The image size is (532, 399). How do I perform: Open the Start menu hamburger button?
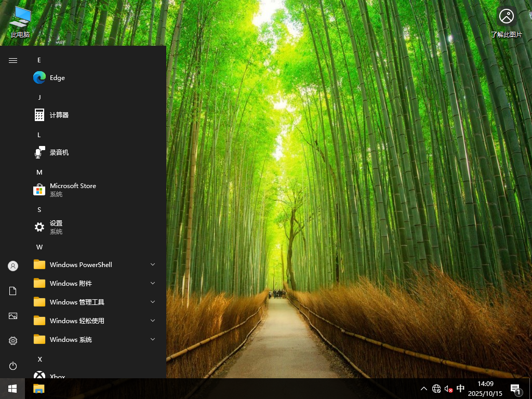tap(12, 60)
